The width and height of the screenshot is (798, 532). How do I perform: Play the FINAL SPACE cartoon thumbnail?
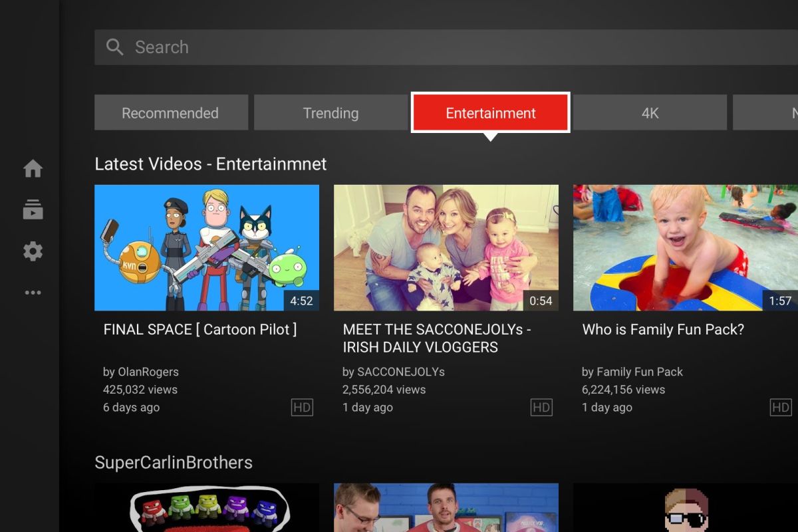tap(207, 247)
